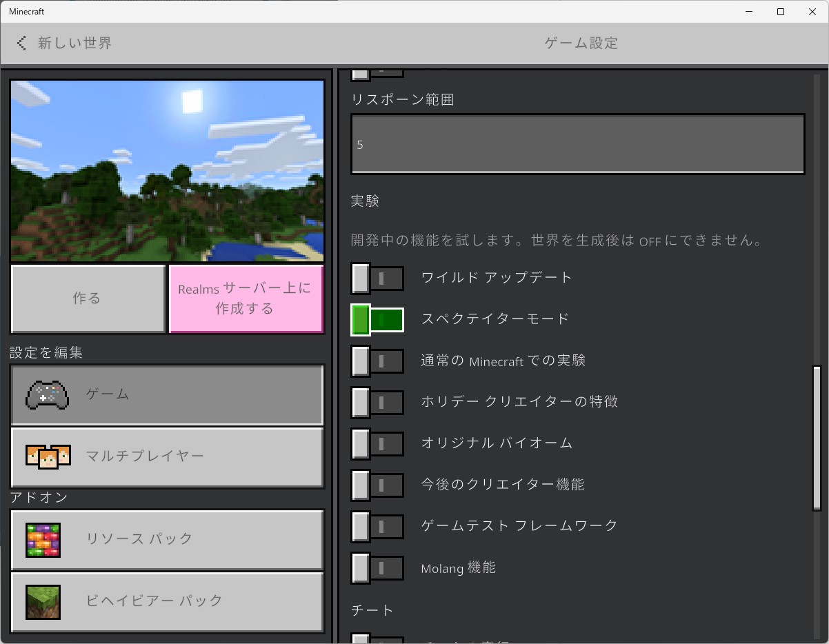Viewport: 829px width, 644px height.
Task: Enable ホリデー クリエイターの特徴
Action: click(x=377, y=402)
